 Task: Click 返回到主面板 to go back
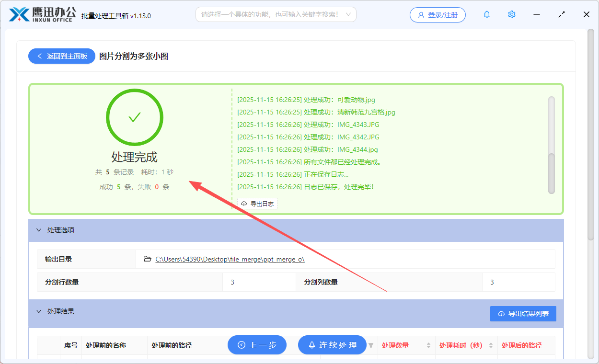(61, 56)
